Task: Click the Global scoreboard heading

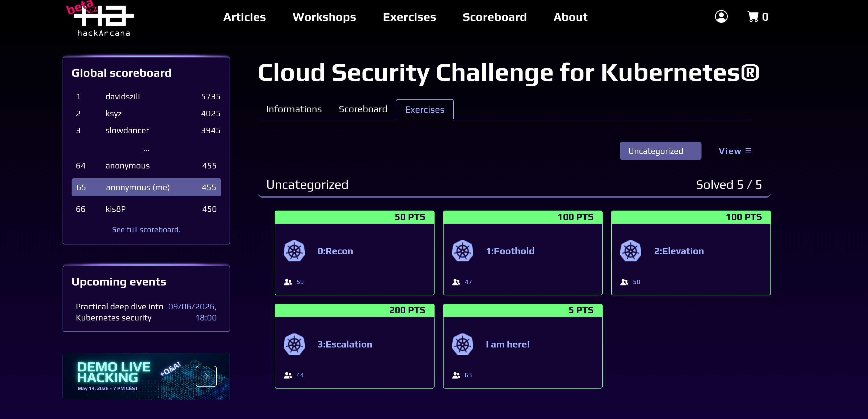Action: [122, 73]
